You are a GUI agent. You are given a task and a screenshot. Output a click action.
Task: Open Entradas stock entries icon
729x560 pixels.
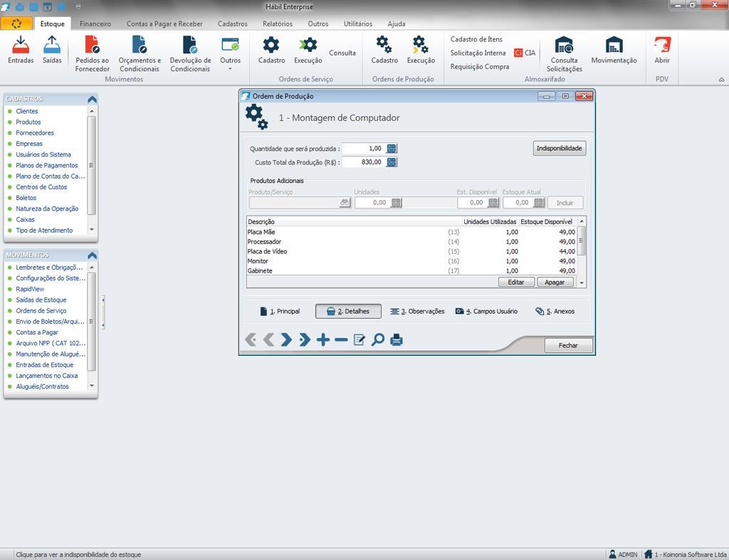tap(21, 50)
